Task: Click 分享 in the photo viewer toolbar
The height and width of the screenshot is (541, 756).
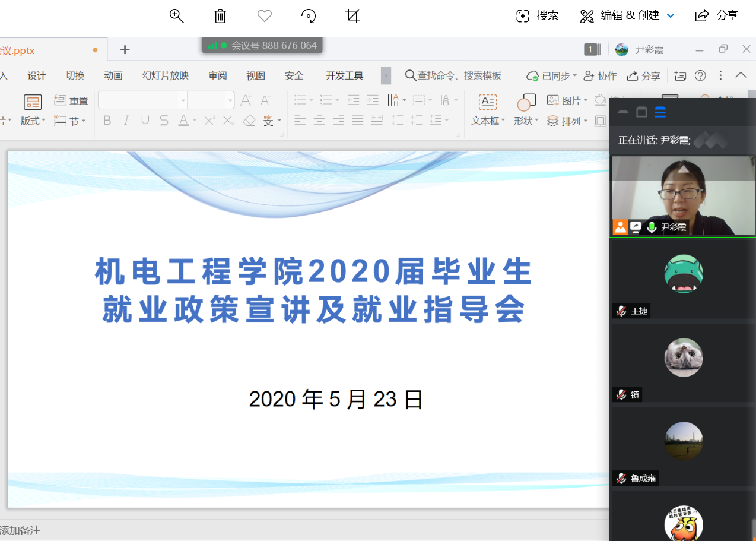Action: (x=717, y=16)
